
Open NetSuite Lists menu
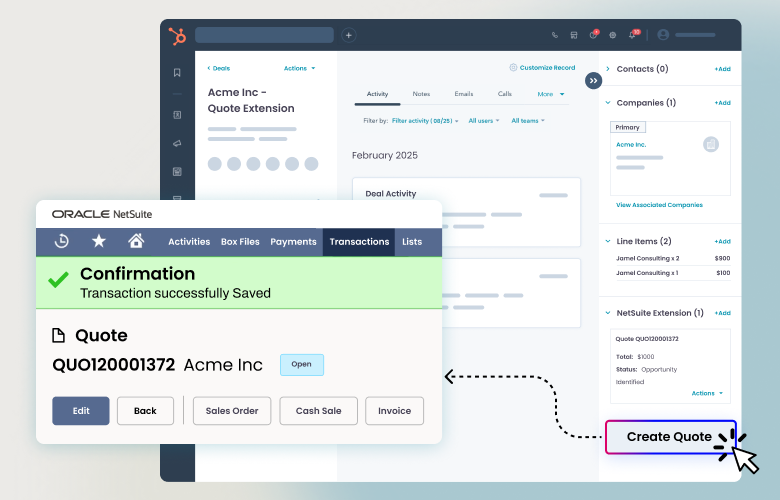[412, 242]
